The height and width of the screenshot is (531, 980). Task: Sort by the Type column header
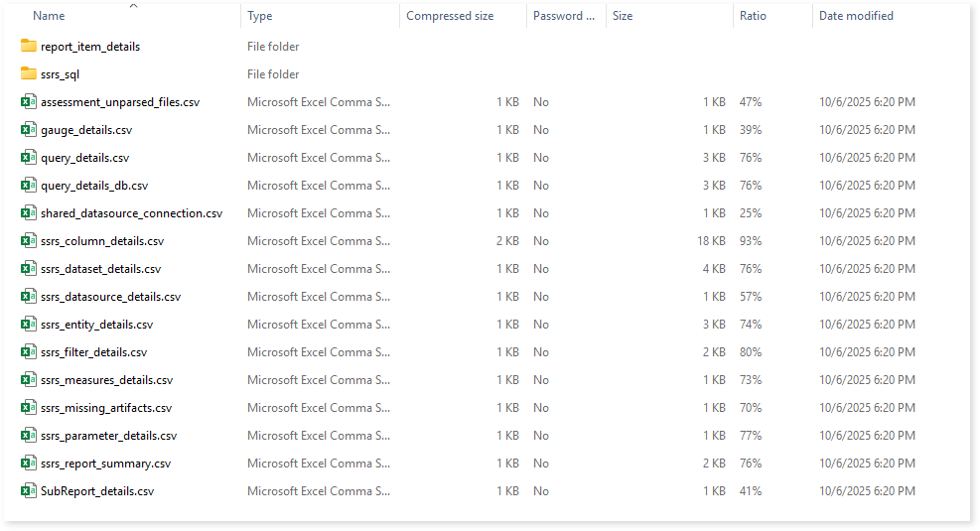pos(260,16)
